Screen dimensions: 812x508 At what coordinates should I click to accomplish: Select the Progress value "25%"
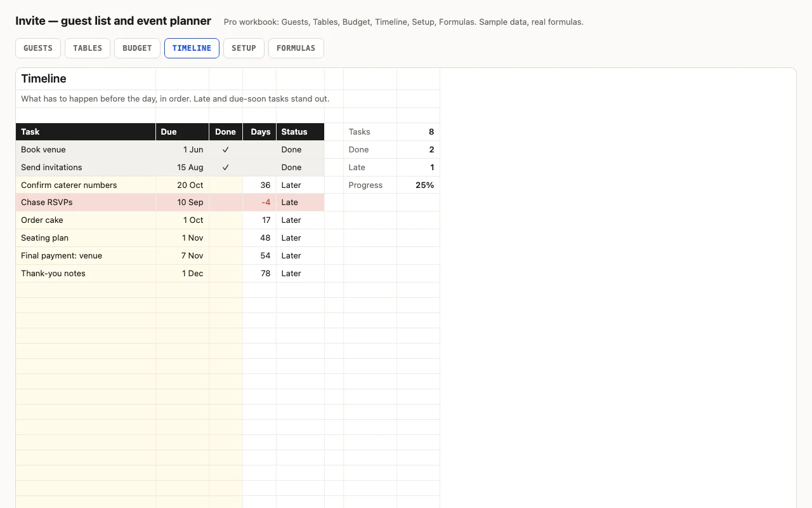(x=419, y=185)
